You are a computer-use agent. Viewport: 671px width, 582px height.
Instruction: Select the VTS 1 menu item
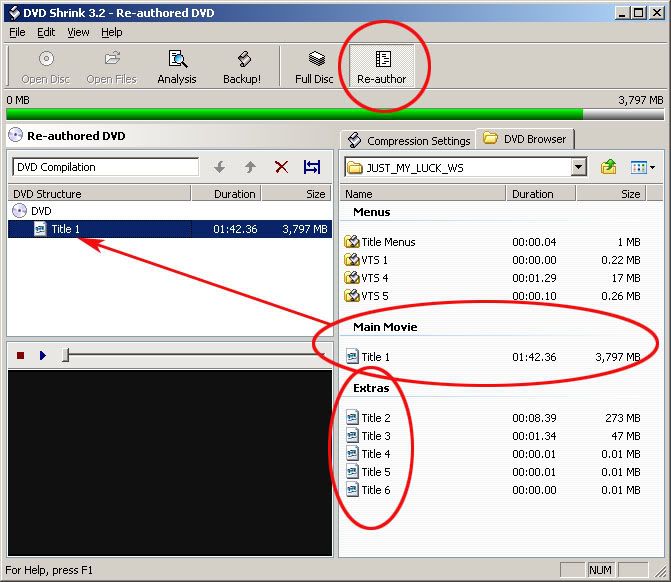366,260
